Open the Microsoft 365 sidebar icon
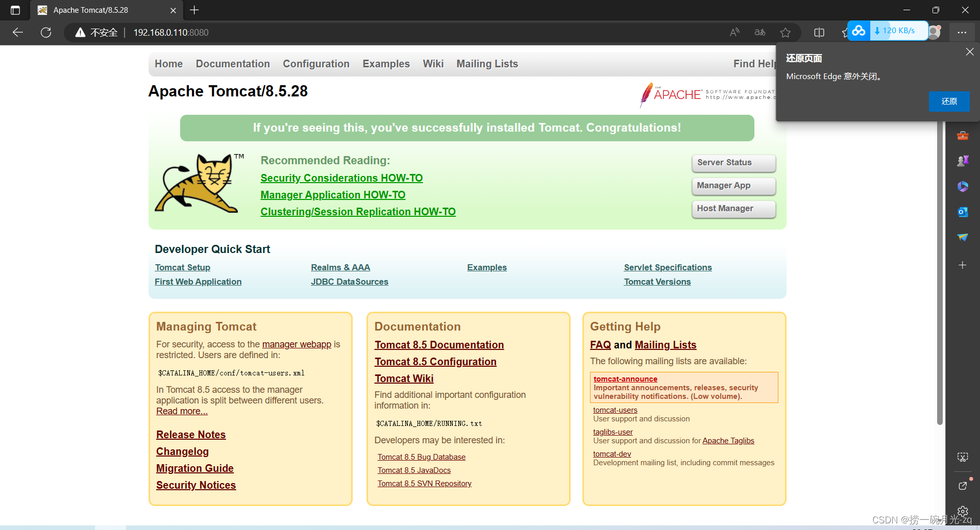 pyautogui.click(x=963, y=187)
